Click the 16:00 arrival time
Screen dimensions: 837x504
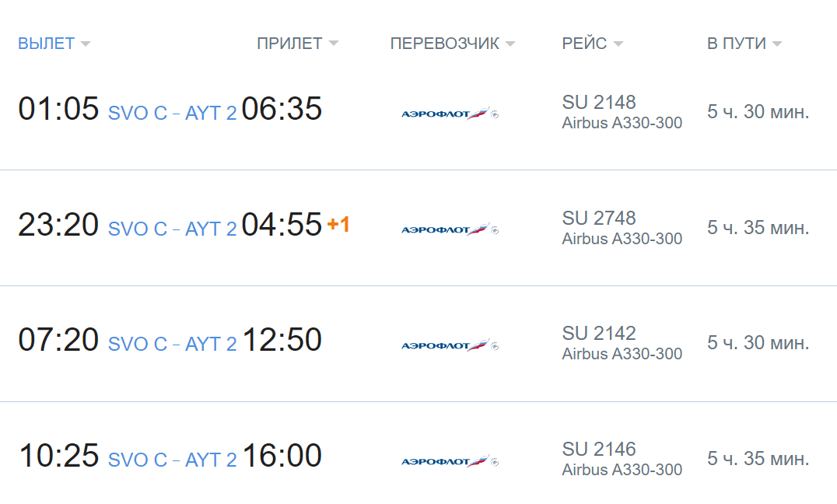click(282, 456)
